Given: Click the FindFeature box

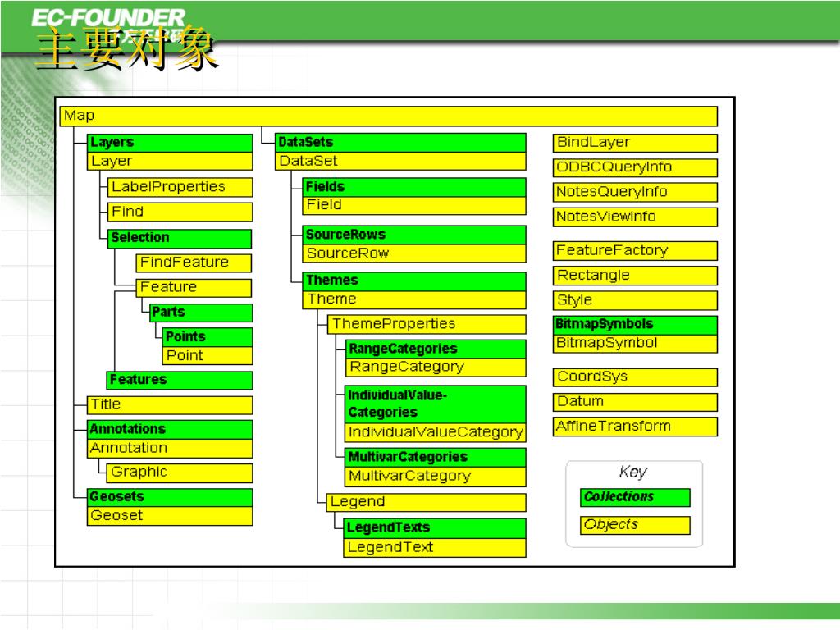Looking at the screenshot, I should pyautogui.click(x=194, y=262).
